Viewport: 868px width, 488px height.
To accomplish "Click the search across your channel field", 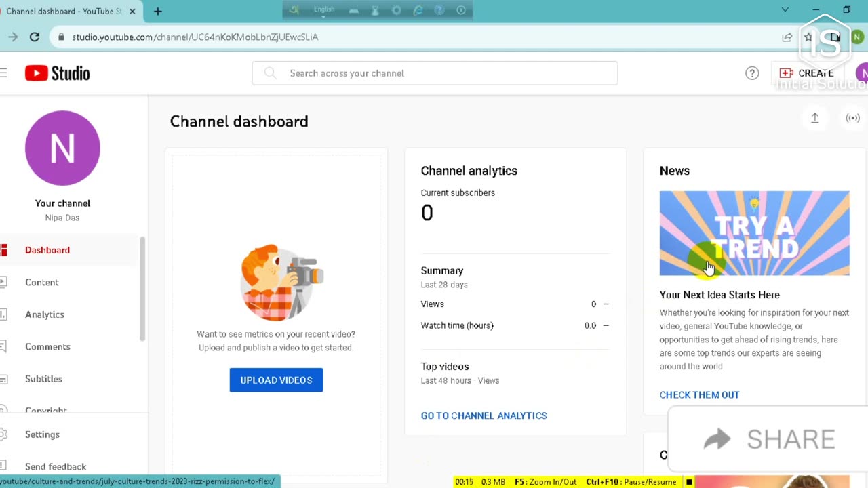I will pyautogui.click(x=435, y=73).
